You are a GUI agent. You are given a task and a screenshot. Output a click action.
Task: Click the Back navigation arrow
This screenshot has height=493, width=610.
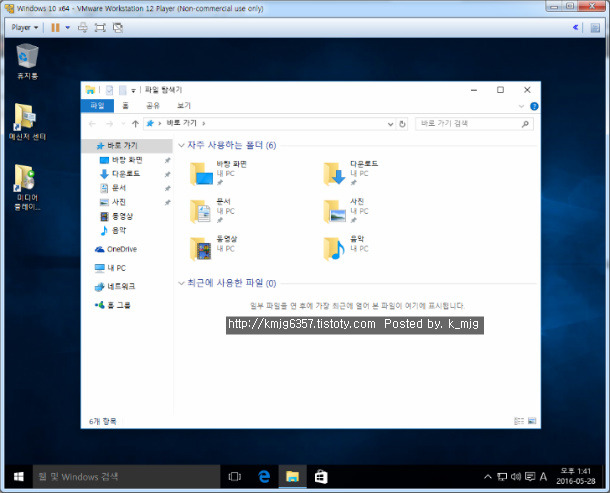[x=92, y=124]
